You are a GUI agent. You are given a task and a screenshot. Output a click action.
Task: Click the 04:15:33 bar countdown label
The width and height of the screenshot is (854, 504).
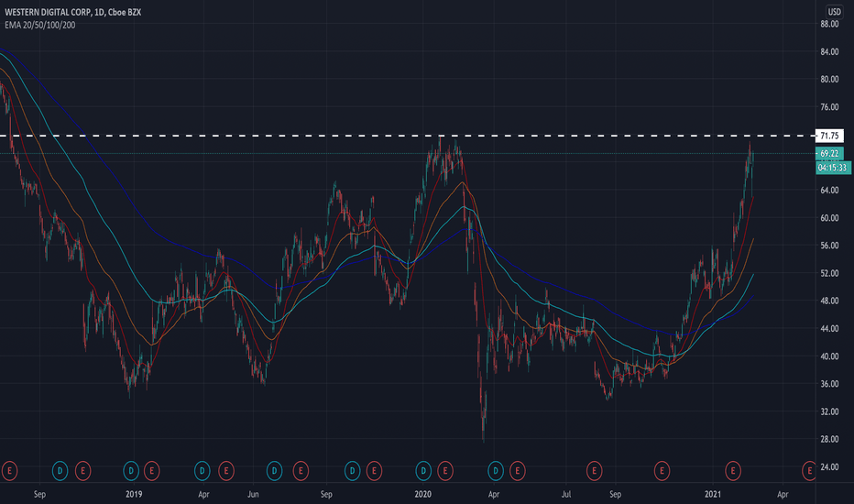[x=833, y=168]
